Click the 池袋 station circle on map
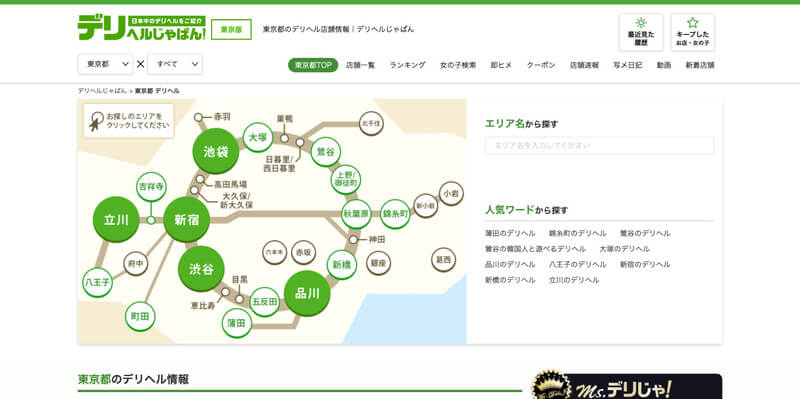Viewport: 800px width, 399px height. (x=215, y=152)
